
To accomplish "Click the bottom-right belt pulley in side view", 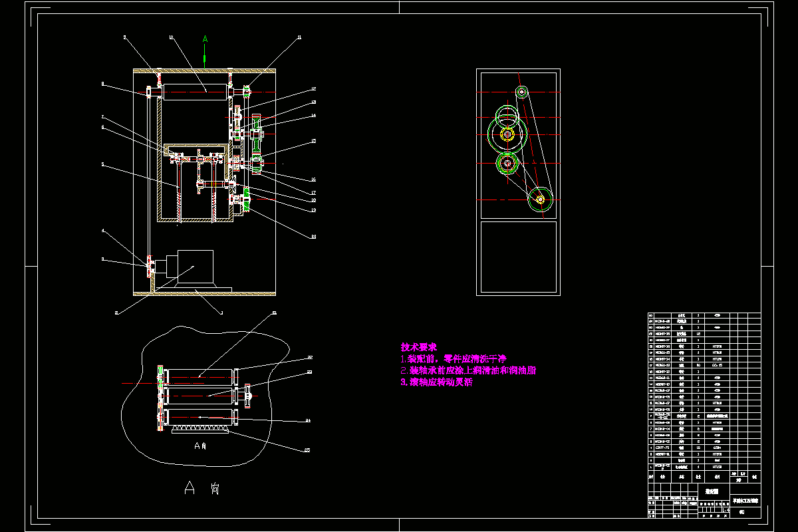I will (540, 199).
